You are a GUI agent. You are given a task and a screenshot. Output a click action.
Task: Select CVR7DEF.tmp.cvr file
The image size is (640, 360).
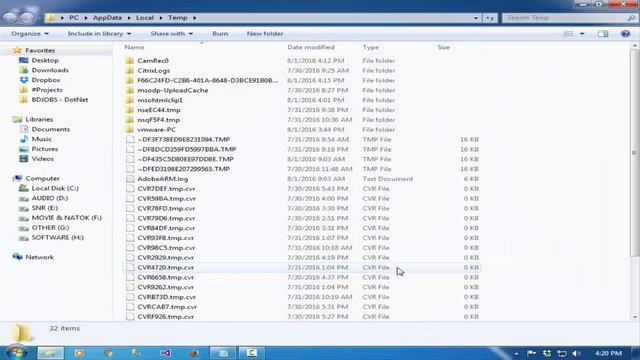[166, 189]
